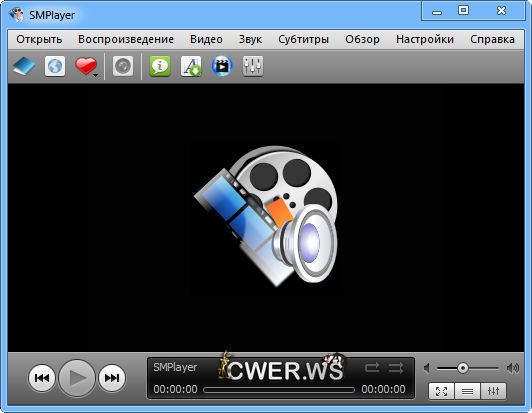Image resolution: width=532 pixels, height=413 pixels.
Task: Open the clapperboard film icon
Action: [x=222, y=66]
